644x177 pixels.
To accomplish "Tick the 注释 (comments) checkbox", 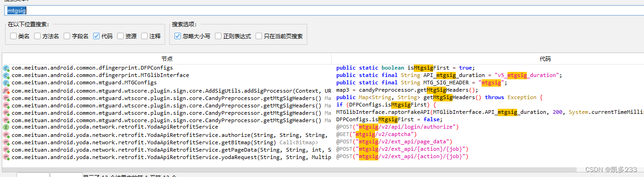I will tap(144, 36).
